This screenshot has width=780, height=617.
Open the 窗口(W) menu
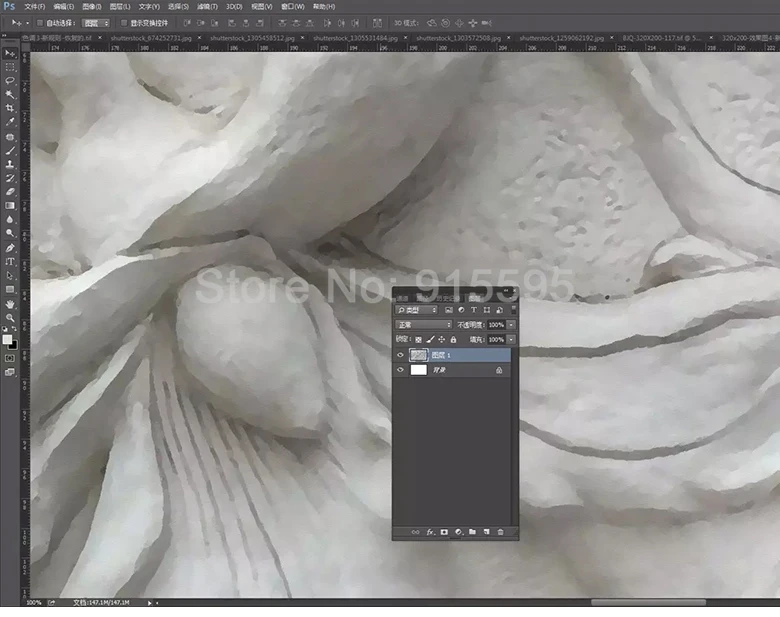coord(292,7)
